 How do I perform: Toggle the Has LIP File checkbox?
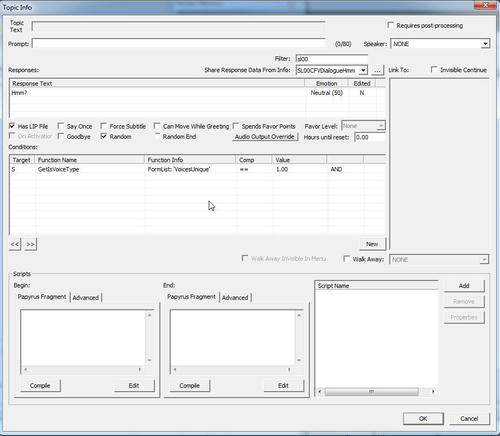pyautogui.click(x=12, y=126)
